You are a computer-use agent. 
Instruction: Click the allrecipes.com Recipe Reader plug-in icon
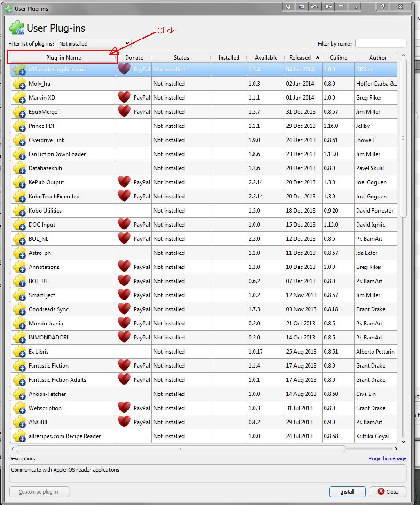pyautogui.click(x=20, y=436)
